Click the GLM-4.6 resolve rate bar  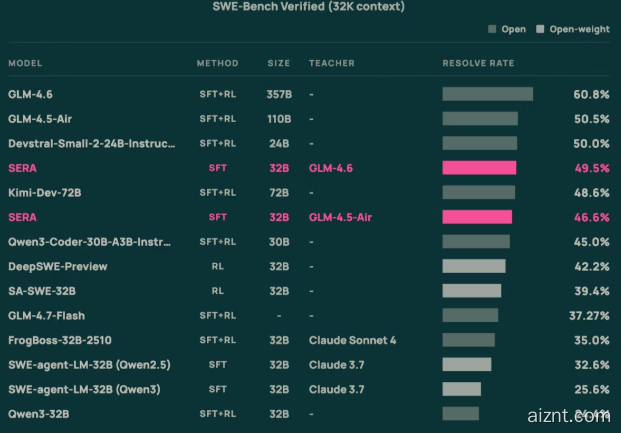[487, 94]
